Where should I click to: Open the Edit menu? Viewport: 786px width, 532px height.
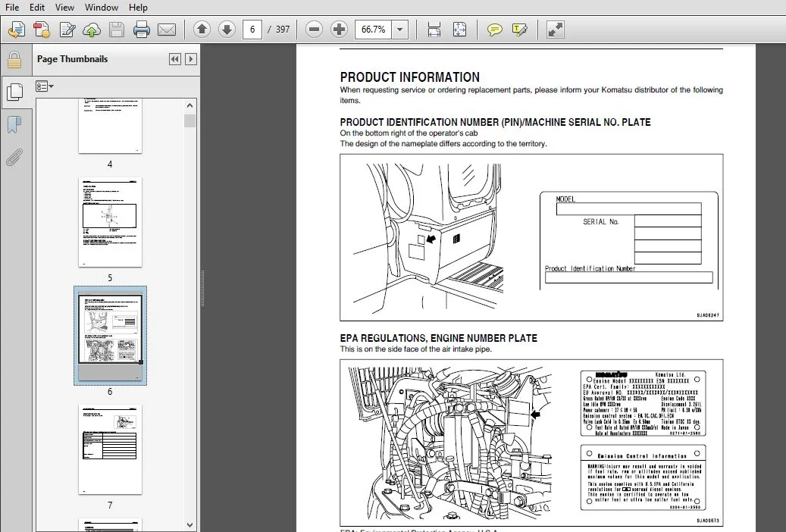point(36,8)
